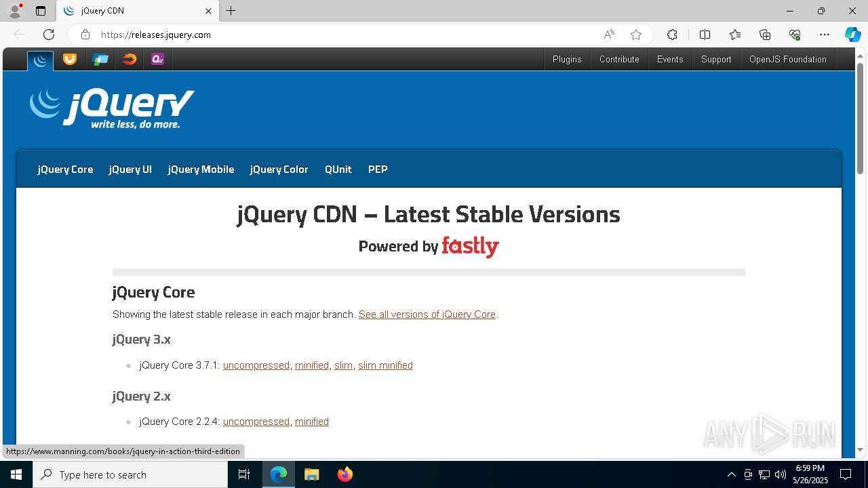Open Split screen icon
Image resolution: width=868 pixels, height=488 pixels.
click(x=705, y=35)
